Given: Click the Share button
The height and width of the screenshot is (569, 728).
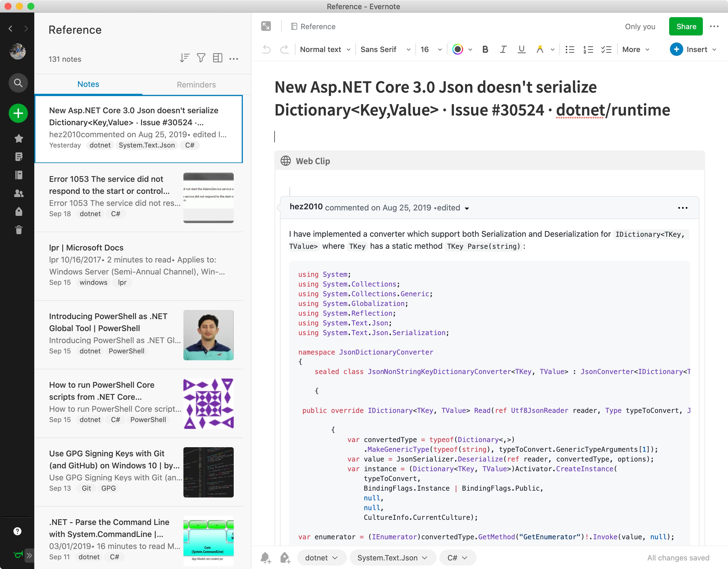Looking at the screenshot, I should tap(685, 26).
